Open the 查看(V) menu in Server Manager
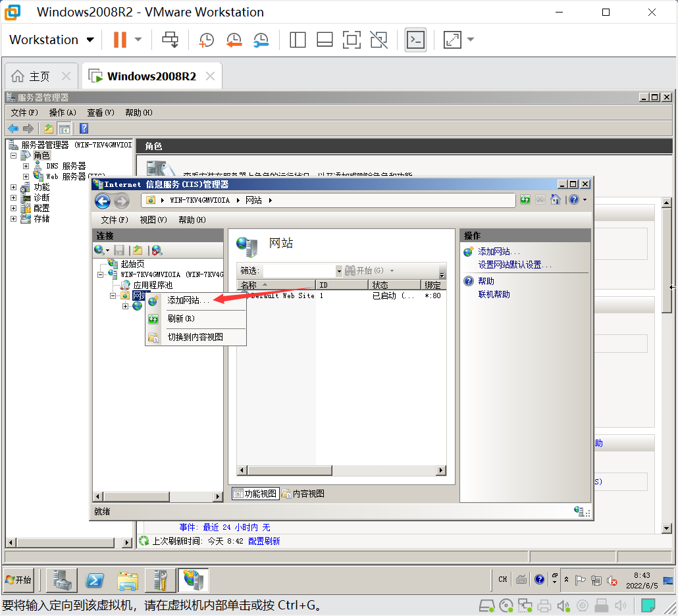Image resolution: width=678 pixels, height=616 pixels. [x=100, y=113]
